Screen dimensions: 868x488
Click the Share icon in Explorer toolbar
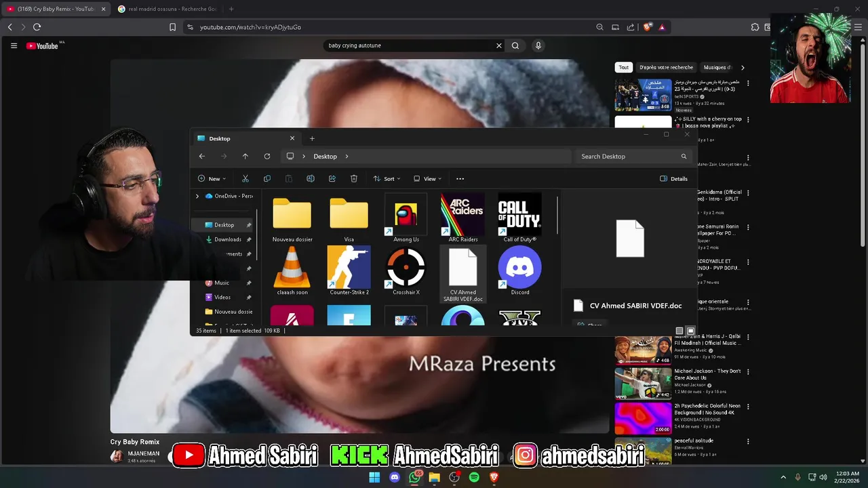tap(332, 179)
